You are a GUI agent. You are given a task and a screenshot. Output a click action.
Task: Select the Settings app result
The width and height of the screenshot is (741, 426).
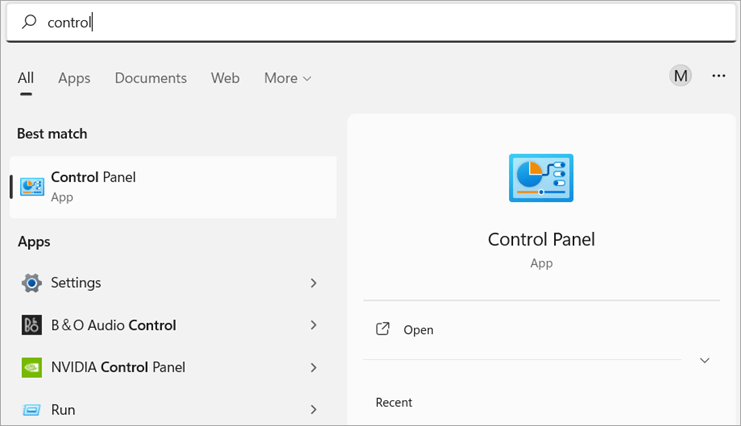pos(173,283)
